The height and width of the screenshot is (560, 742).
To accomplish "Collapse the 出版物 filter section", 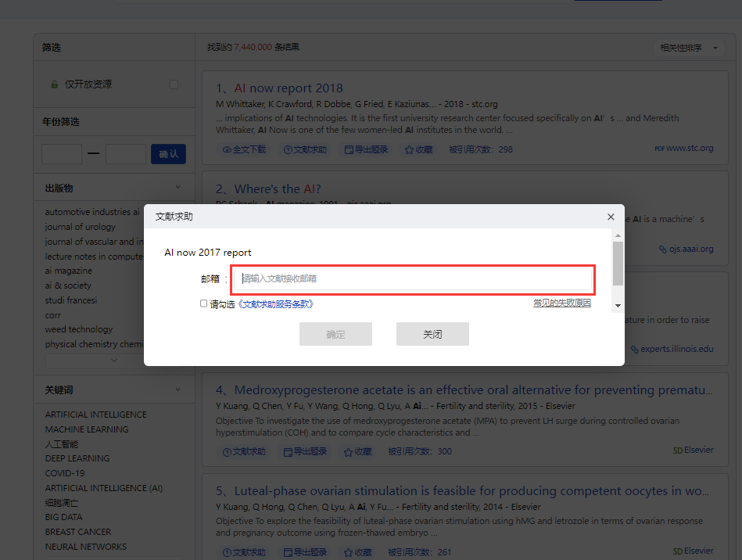I will click(x=177, y=188).
